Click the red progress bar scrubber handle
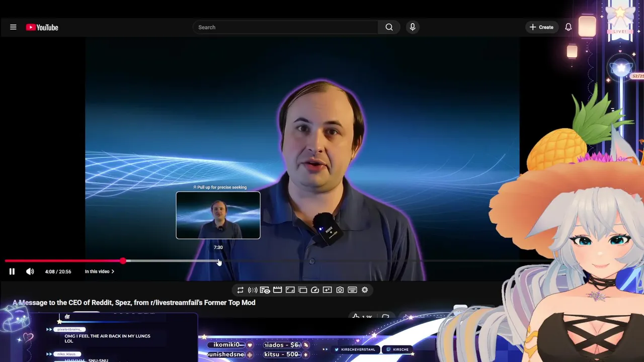The image size is (644, 362). tap(123, 261)
